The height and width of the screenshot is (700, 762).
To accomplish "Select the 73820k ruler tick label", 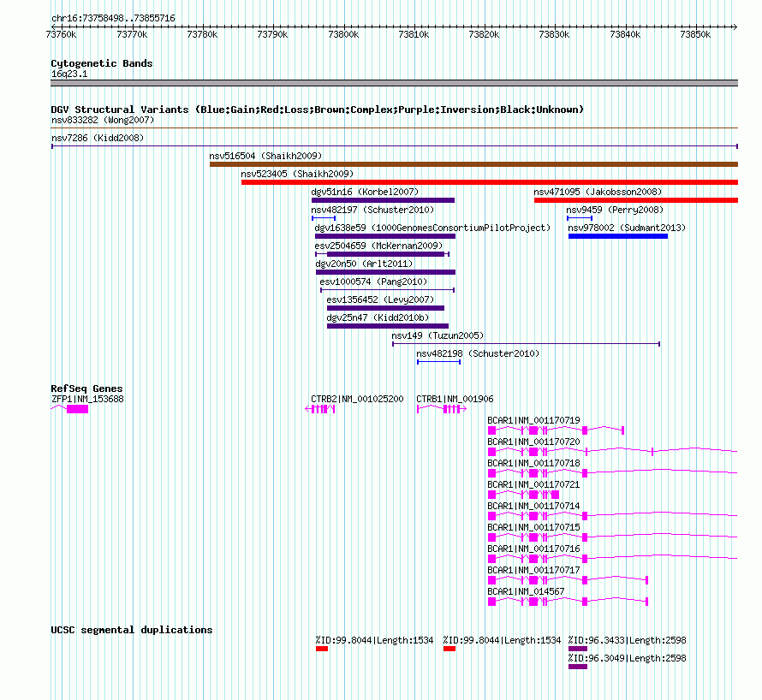I will 484,34.
